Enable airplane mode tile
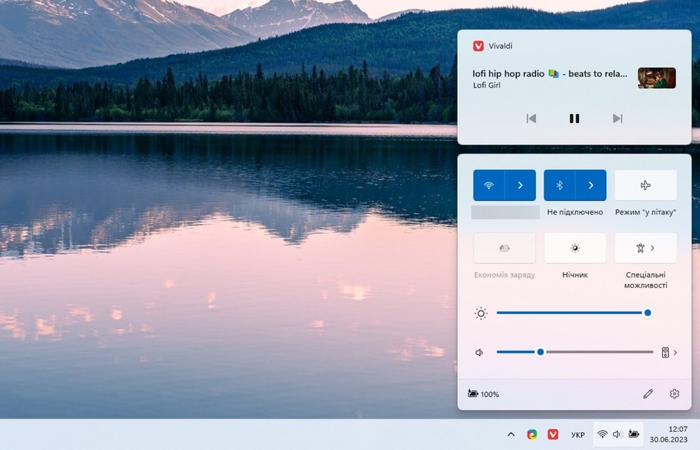Screen dimensions: 700x450 pyautogui.click(x=646, y=185)
